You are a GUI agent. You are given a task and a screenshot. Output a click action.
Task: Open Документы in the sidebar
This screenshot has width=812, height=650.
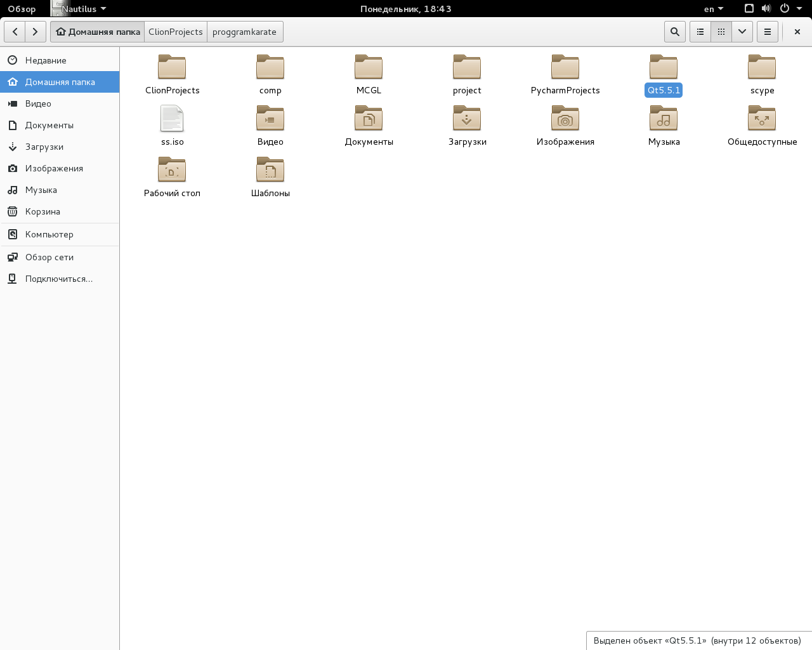pos(60,125)
